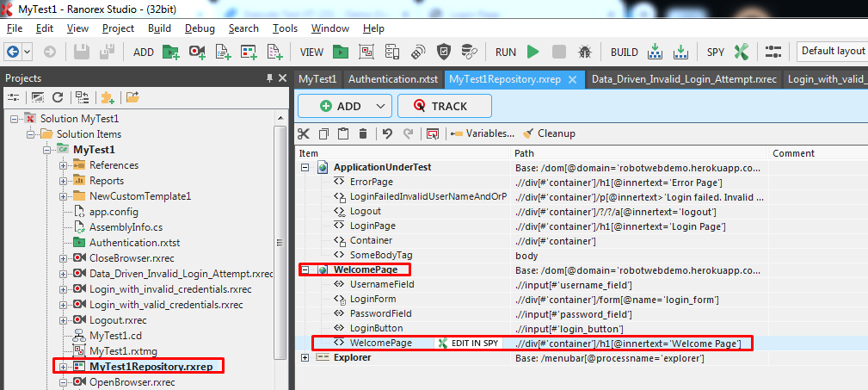Open the Debug menu

pos(200,28)
